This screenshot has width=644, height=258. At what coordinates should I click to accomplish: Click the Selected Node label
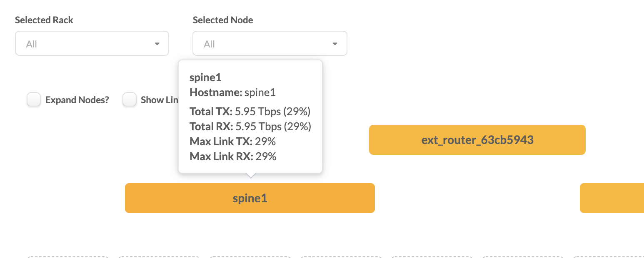tap(223, 20)
